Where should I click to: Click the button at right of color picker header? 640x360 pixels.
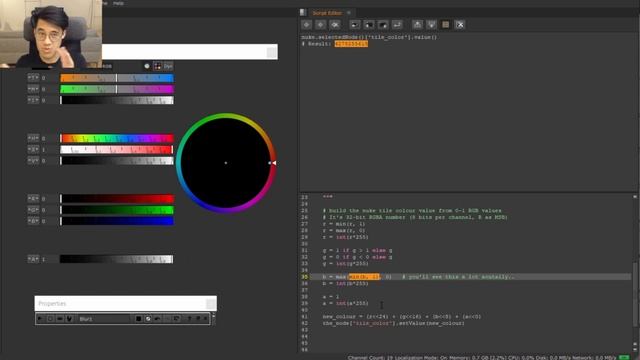coord(271,52)
